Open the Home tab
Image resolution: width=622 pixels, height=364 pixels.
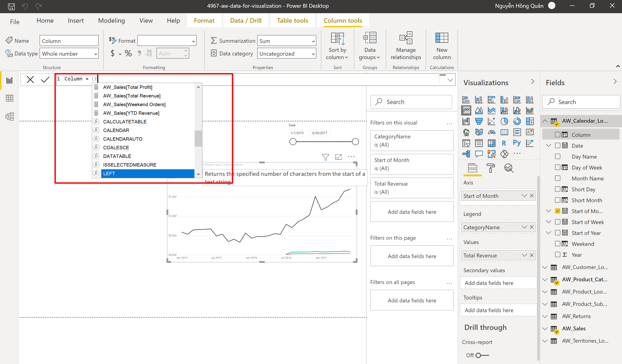tap(45, 20)
